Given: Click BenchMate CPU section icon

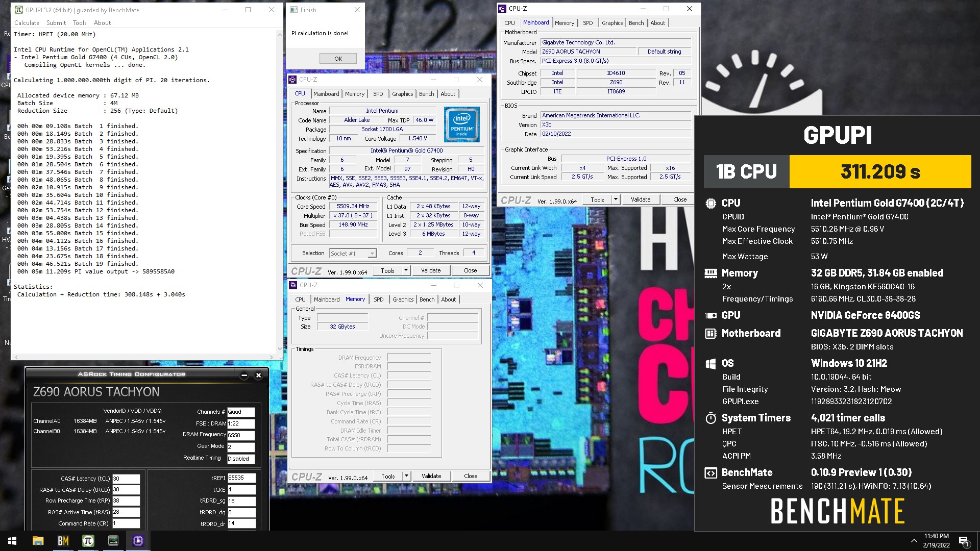Looking at the screenshot, I should click(x=710, y=204).
